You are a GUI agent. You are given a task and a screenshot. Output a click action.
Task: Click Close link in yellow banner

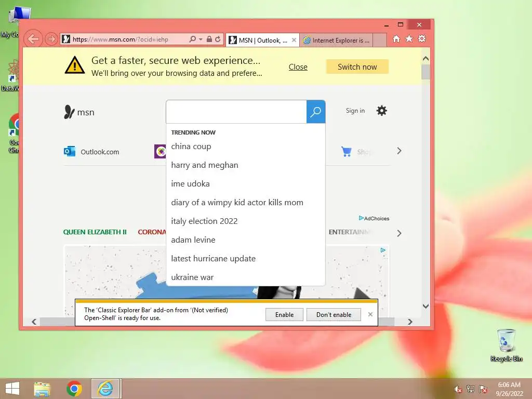[298, 67]
